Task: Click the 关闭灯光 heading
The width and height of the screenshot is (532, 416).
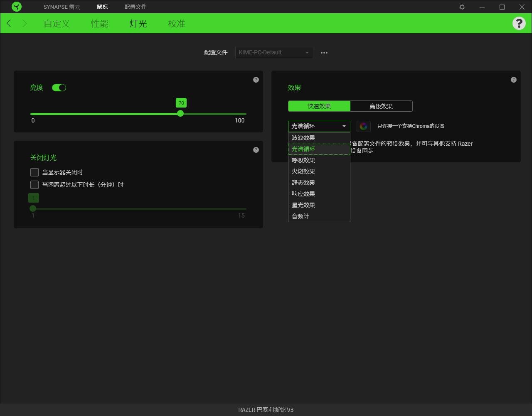Action: click(x=43, y=158)
